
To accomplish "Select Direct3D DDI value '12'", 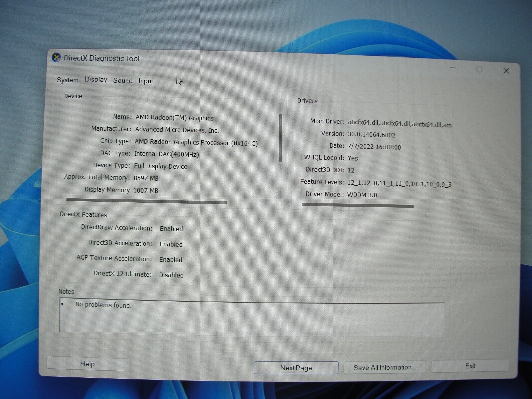I will [x=351, y=170].
